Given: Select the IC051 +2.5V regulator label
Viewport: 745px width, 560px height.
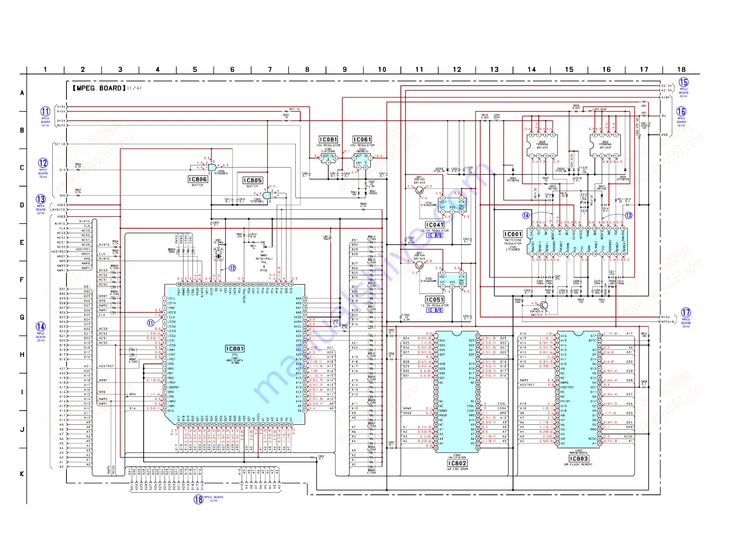Looking at the screenshot, I should coord(435,300).
